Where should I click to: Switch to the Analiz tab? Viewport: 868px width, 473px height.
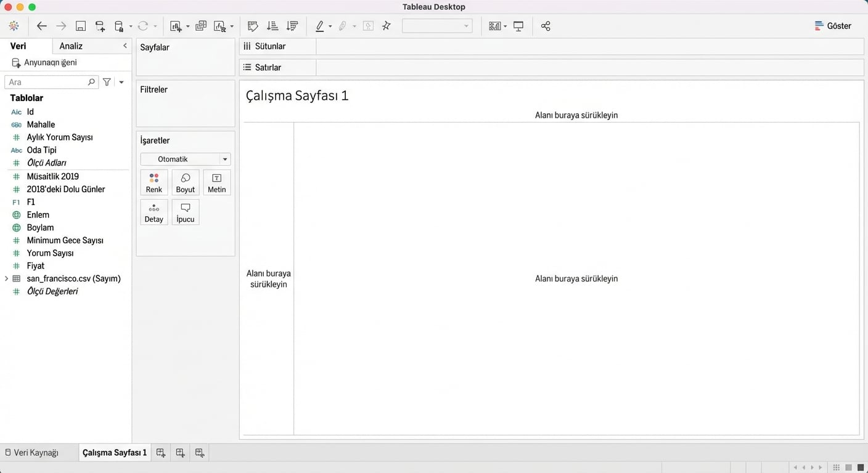click(x=71, y=46)
